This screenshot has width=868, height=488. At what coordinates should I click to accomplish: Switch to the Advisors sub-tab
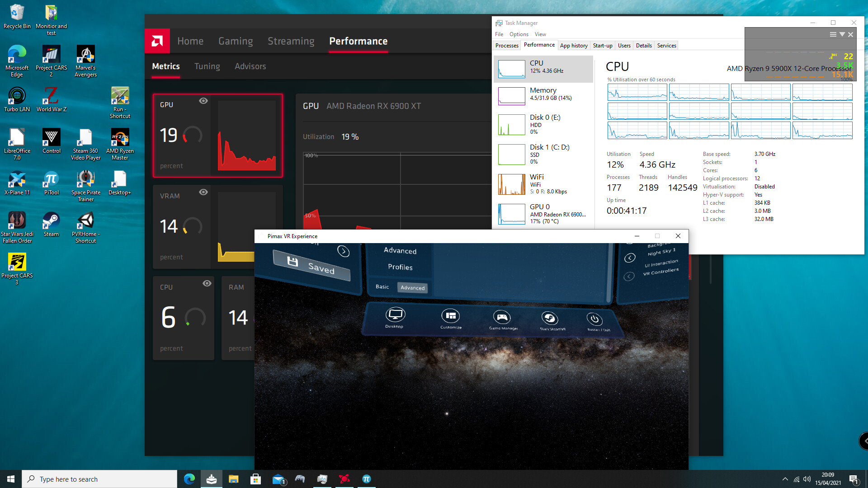click(250, 66)
